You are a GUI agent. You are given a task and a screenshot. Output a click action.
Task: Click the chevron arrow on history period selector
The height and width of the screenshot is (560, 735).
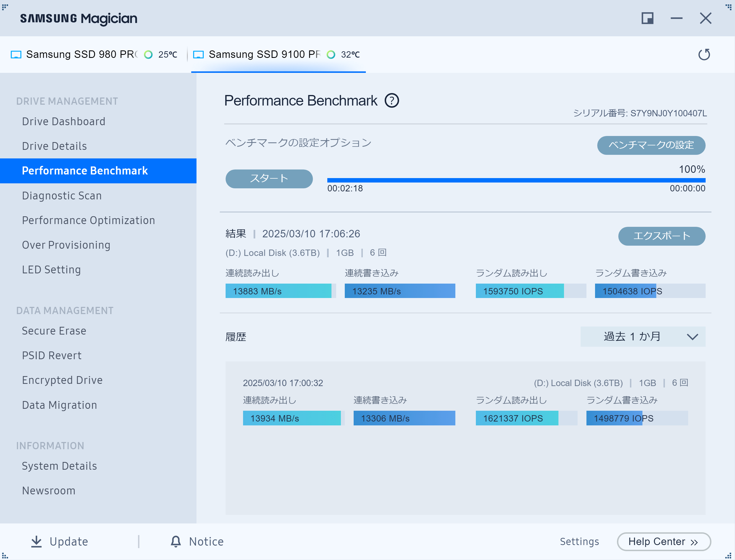[x=692, y=337]
